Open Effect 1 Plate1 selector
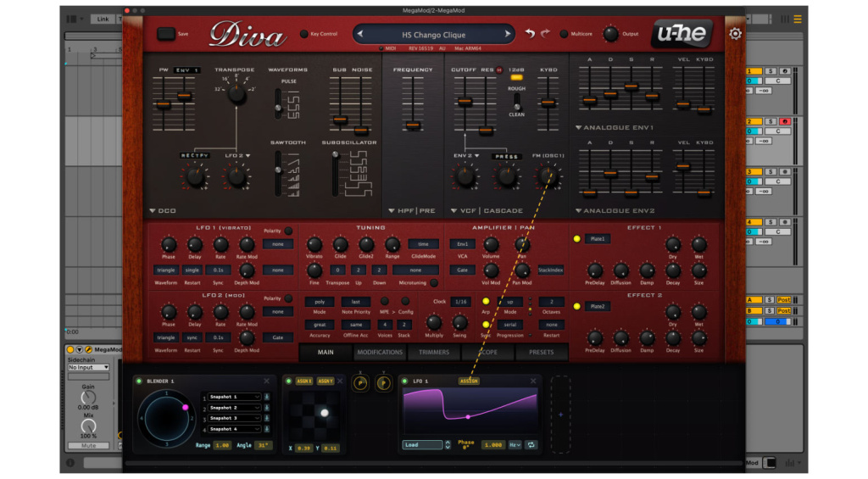Image resolution: width=868 pixels, height=479 pixels. point(598,239)
